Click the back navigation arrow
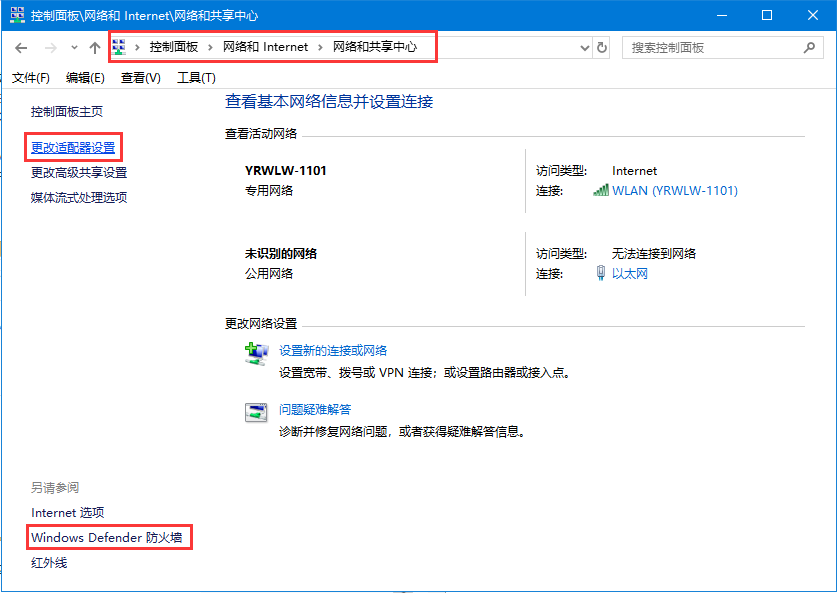Screen dimensions: 838x593 pyautogui.click(x=21, y=48)
